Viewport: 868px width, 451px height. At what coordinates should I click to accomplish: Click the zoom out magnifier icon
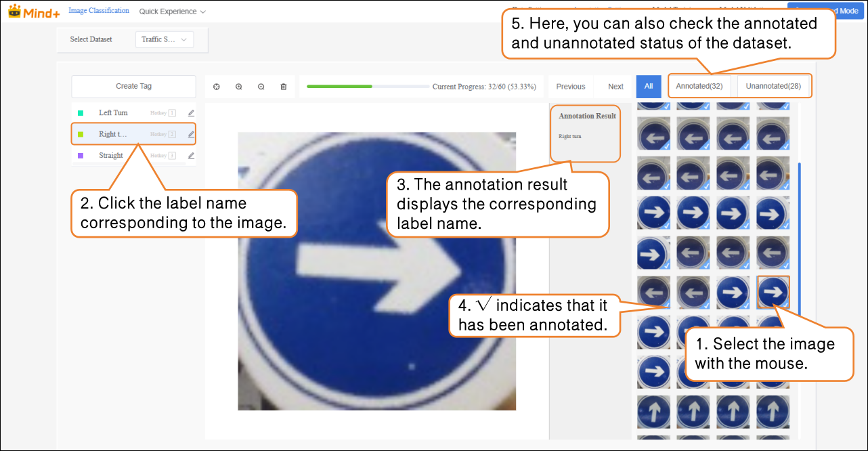point(261,87)
